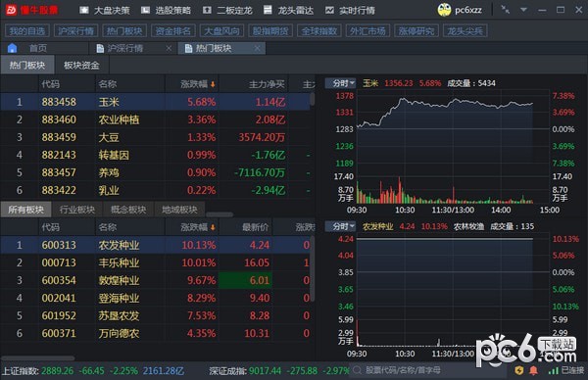Select the 农发种业 row in the stock table
Viewport: 588px width, 380px height.
coord(155,245)
